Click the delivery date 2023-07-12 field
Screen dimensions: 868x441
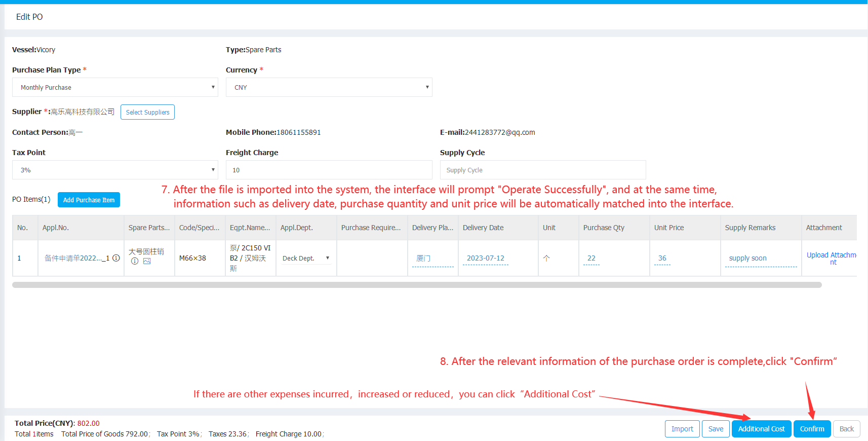(x=486, y=258)
